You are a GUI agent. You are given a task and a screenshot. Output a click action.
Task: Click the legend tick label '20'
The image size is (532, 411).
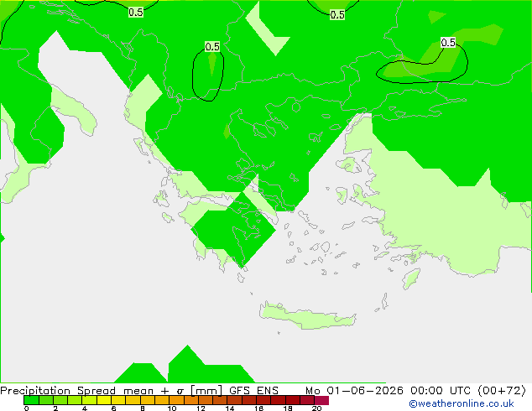pos(316,408)
